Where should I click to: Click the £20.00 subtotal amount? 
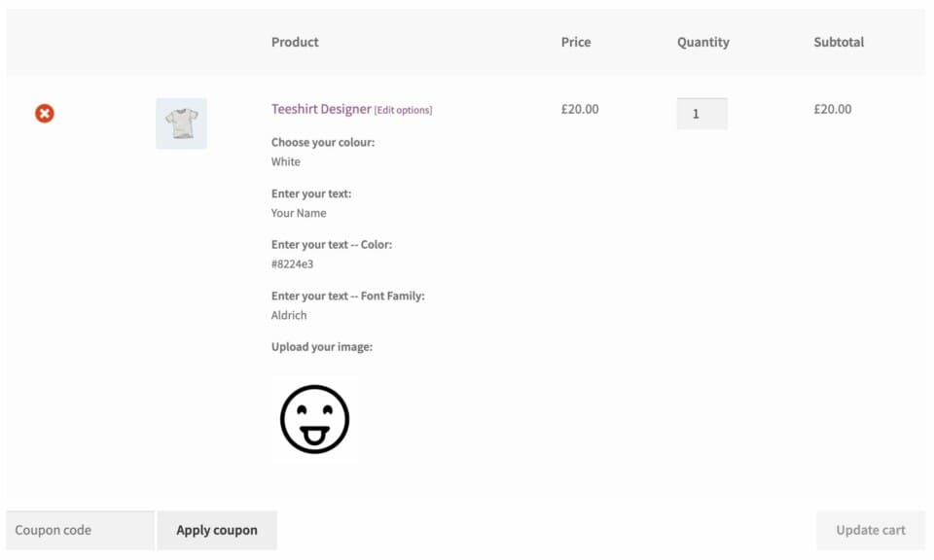832,109
